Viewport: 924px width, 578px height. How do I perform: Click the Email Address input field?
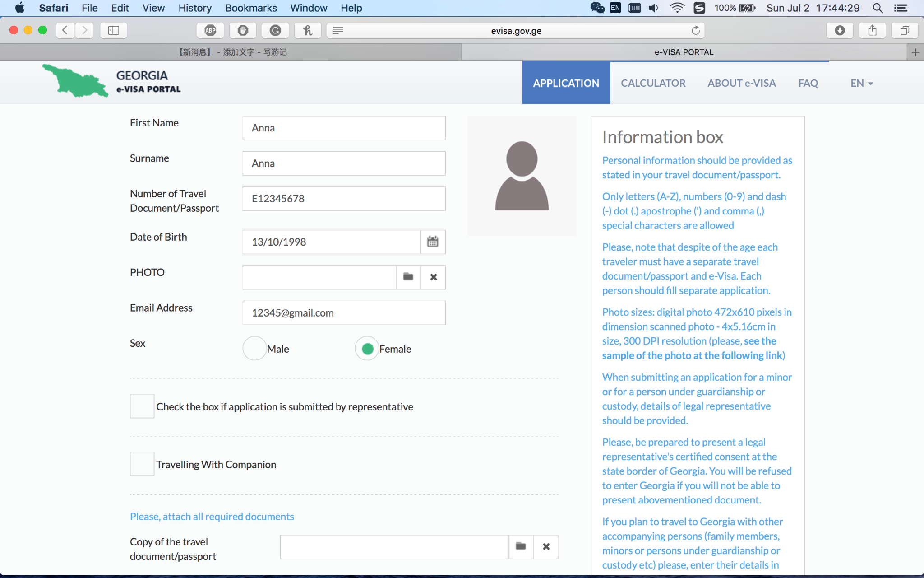[x=344, y=312]
